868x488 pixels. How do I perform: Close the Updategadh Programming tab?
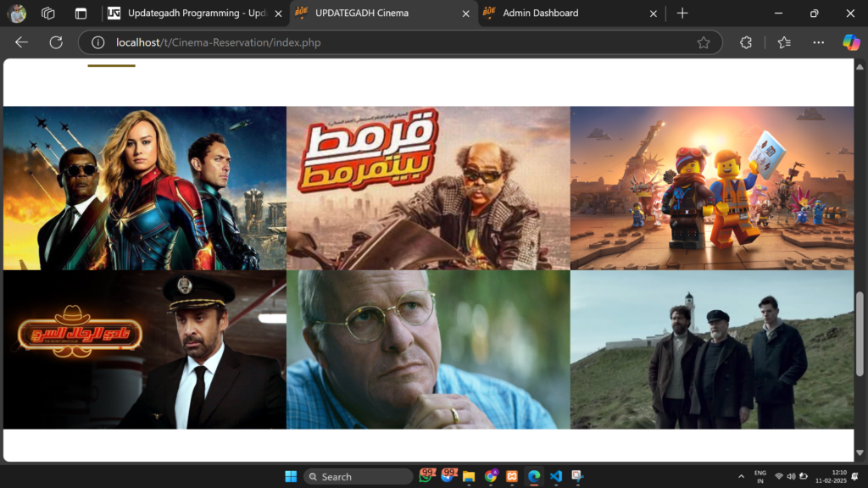[x=278, y=14]
